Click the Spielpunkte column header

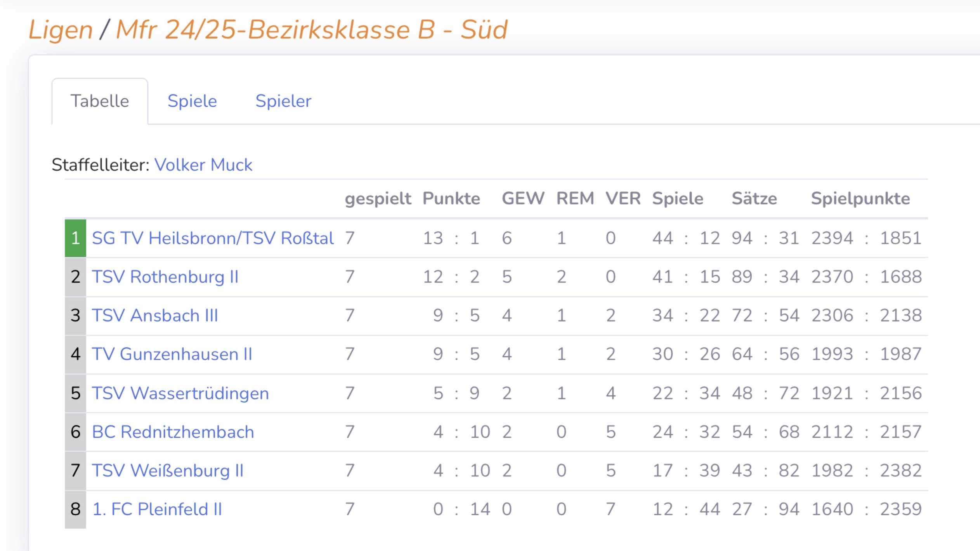click(x=860, y=199)
